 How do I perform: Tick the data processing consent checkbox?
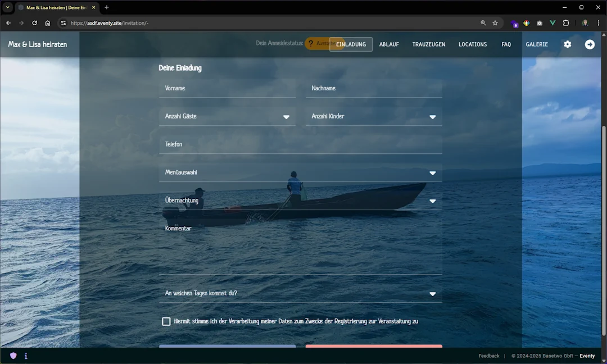166,321
